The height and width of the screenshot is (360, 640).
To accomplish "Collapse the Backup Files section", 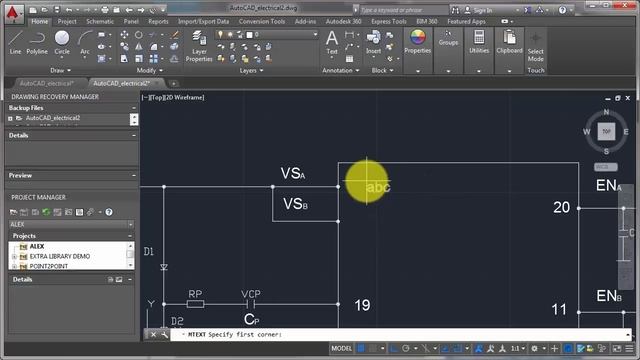I will point(134,108).
